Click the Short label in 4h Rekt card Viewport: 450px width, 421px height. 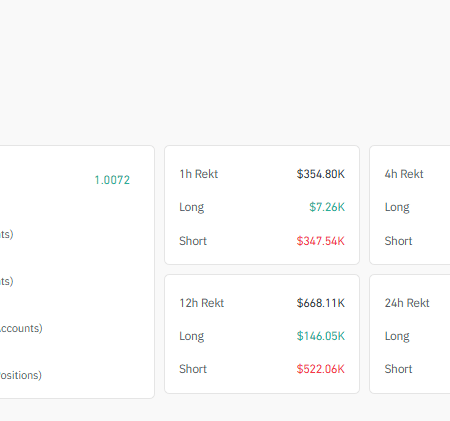tap(398, 241)
